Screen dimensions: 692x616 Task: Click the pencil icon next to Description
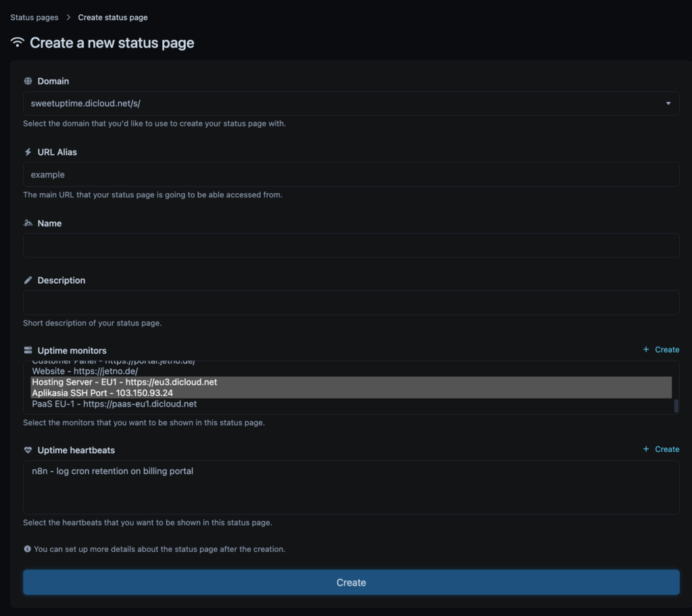pos(28,280)
